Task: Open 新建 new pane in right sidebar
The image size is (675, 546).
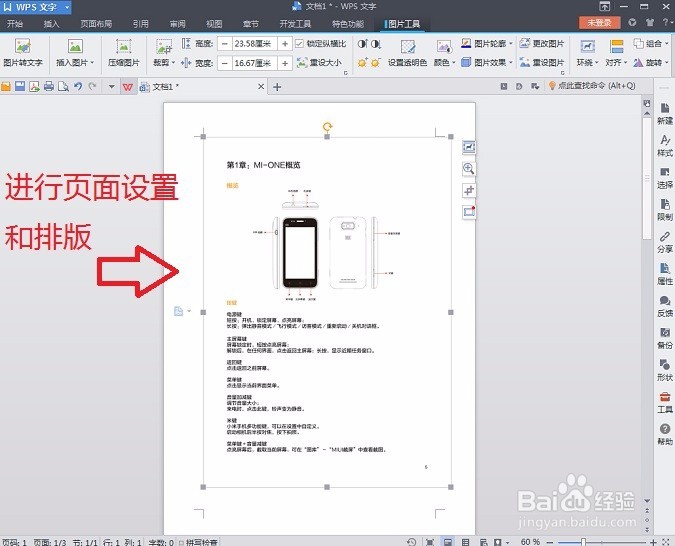Action: (665, 114)
